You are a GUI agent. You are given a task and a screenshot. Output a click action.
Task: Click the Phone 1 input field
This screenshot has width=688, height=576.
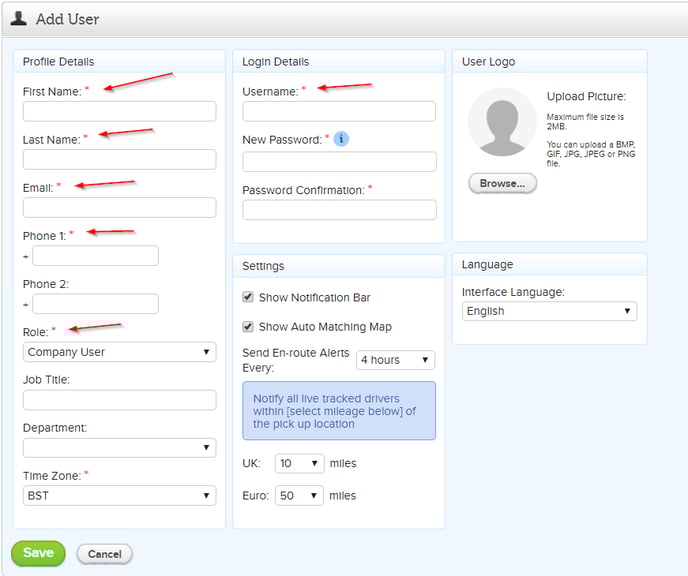point(96,255)
